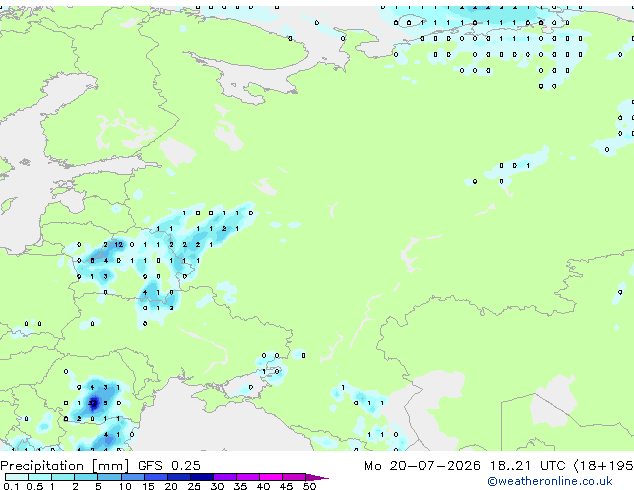Click the above-50 mm arrow tip of legend
Image resolution: width=634 pixels, height=490 pixels.
tap(317, 477)
